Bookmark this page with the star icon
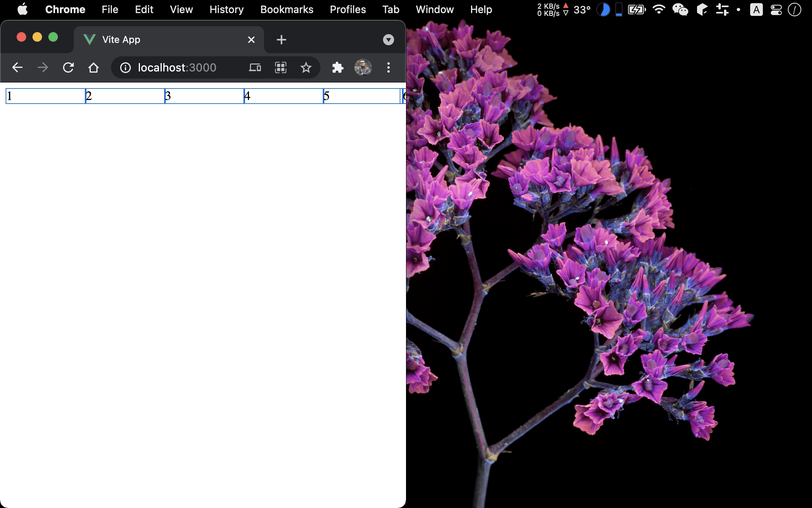 [x=306, y=67]
